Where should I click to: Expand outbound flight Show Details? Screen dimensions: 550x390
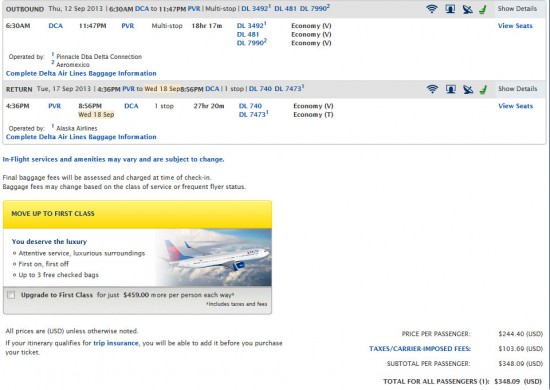517,9
